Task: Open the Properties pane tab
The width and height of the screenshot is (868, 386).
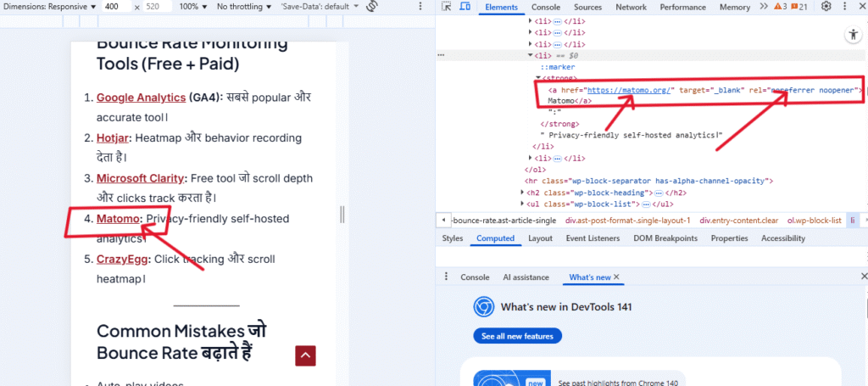Action: point(729,238)
